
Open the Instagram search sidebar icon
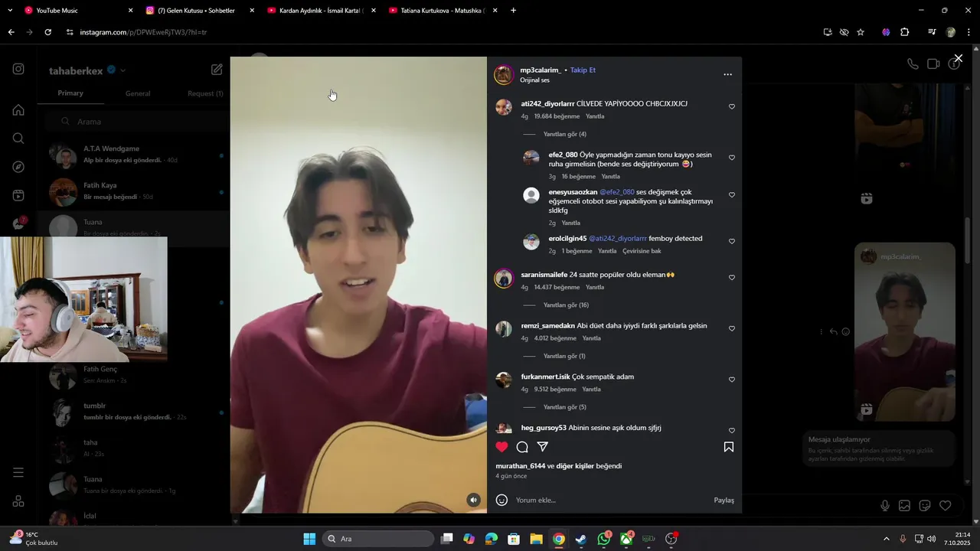pos(18,139)
